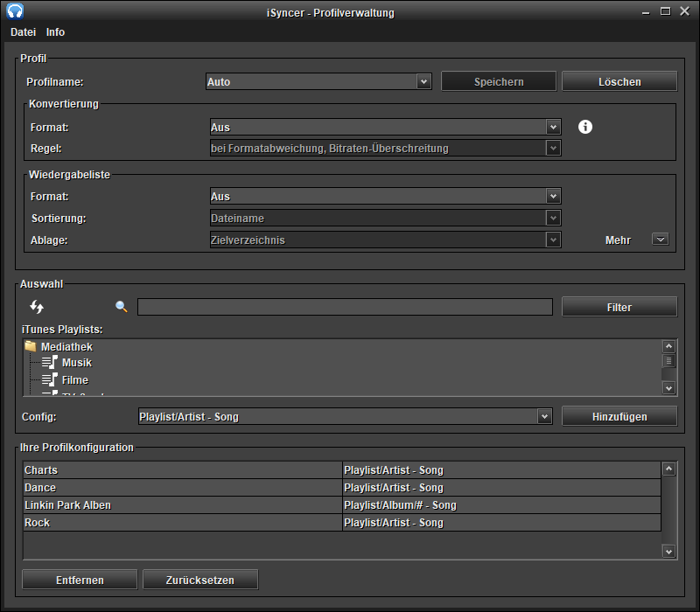The width and height of the screenshot is (700, 612).
Task: Click the Musik playlist icon
Action: click(50, 362)
